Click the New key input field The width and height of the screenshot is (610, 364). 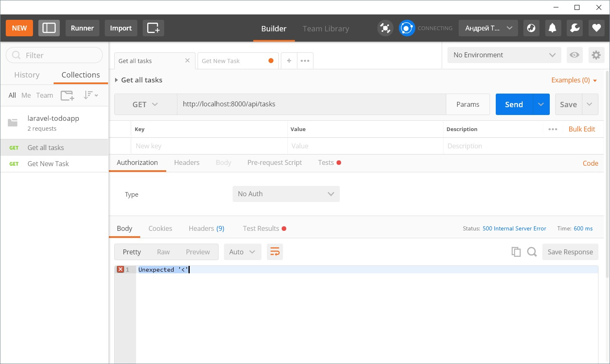(209, 146)
